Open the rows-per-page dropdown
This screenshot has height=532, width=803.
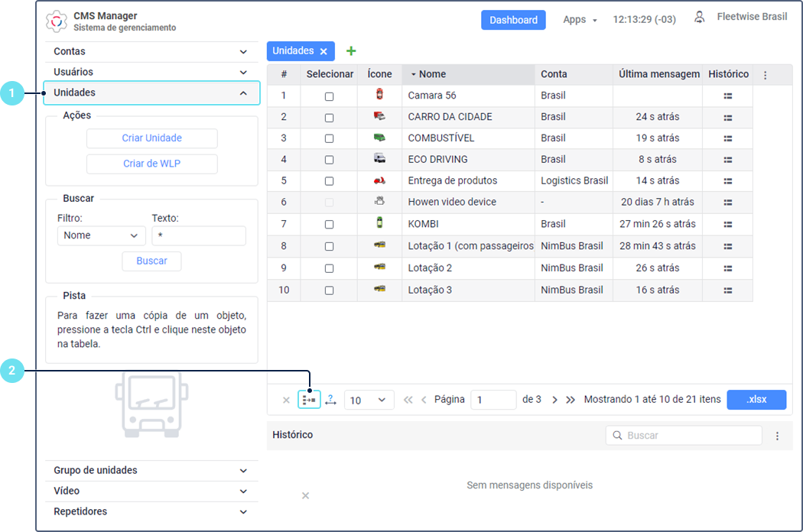pos(369,400)
